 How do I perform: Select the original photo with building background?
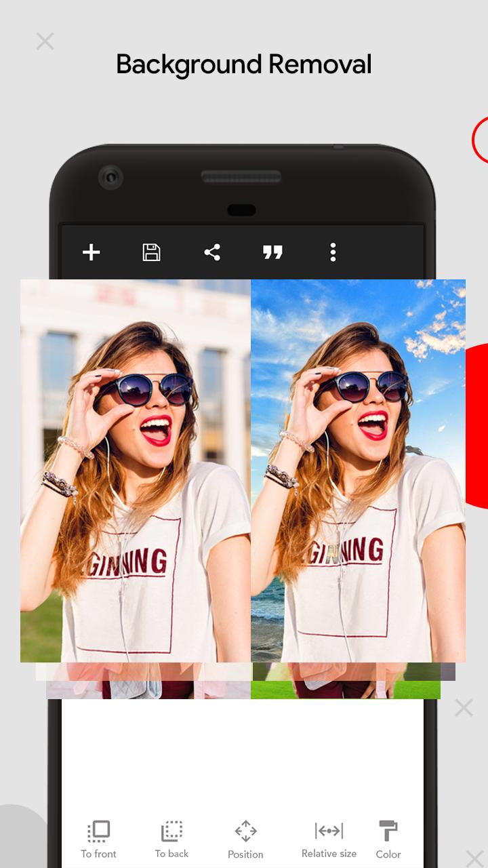point(136,471)
